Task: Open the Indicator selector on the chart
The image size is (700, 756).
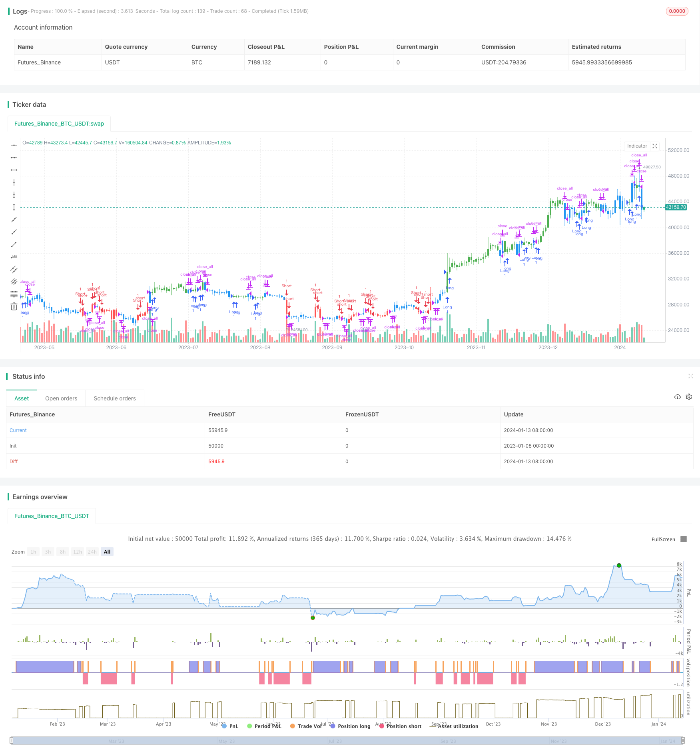Action: tap(637, 146)
